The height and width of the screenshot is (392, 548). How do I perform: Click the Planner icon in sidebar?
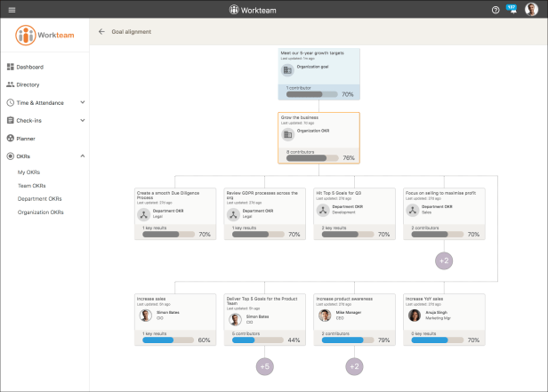pyautogui.click(x=10, y=139)
